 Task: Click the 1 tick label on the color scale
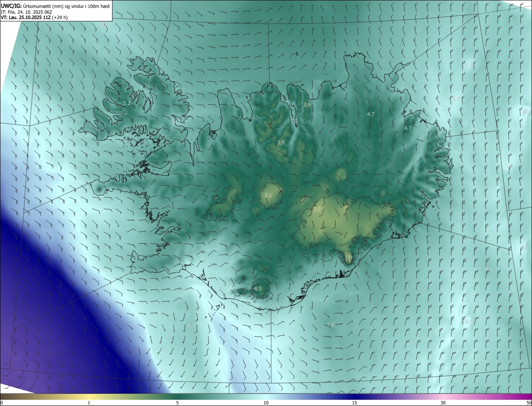(x=89, y=403)
